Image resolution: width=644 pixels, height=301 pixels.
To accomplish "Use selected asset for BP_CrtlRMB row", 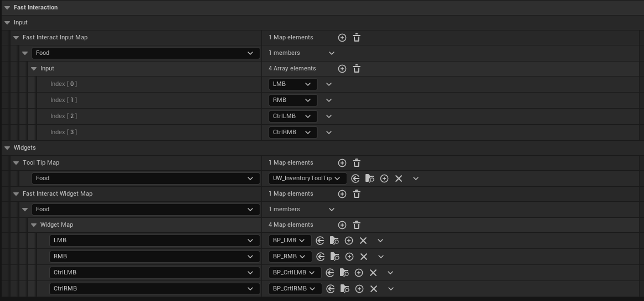I will (x=331, y=289).
